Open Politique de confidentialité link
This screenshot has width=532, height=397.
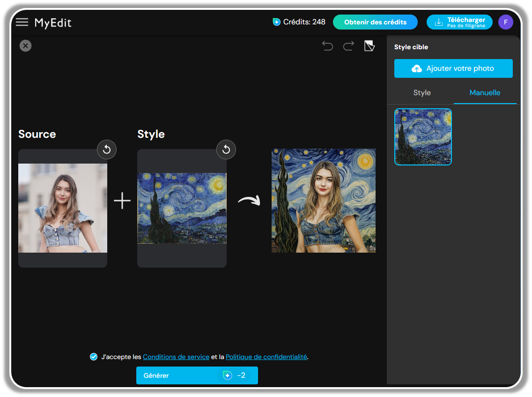[266, 357]
